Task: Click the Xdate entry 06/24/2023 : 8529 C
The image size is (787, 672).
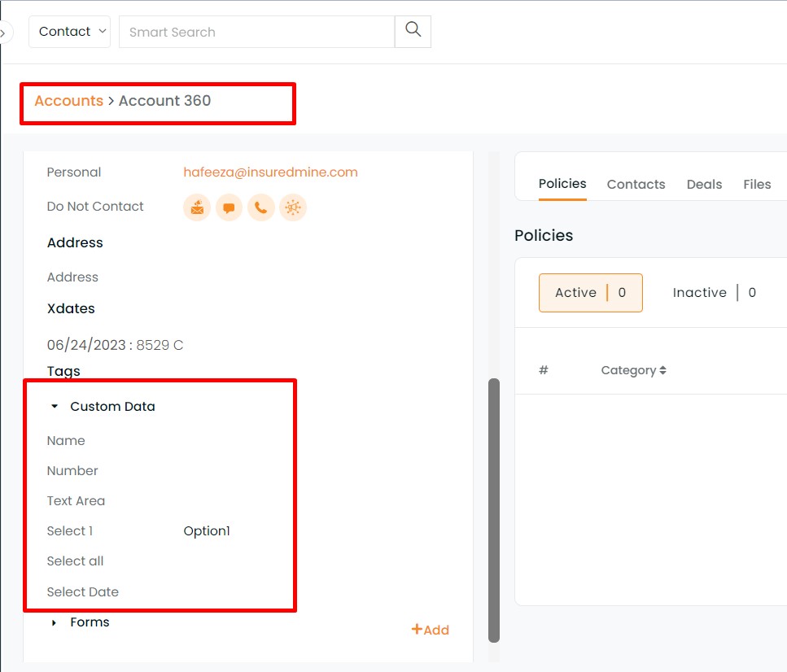Action: pos(115,345)
